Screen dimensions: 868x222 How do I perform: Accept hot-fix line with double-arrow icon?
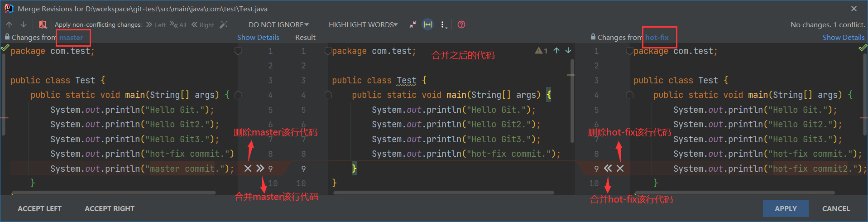(608, 169)
